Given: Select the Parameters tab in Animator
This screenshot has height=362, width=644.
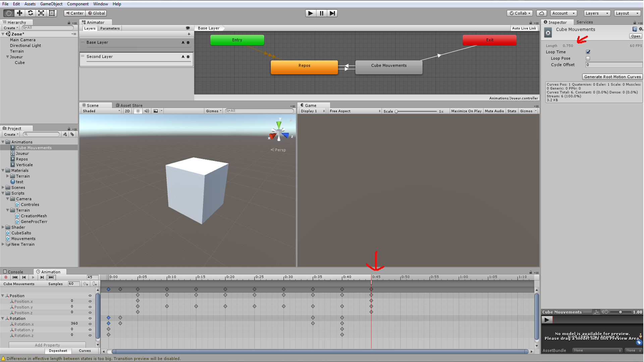Looking at the screenshot, I should (x=110, y=28).
